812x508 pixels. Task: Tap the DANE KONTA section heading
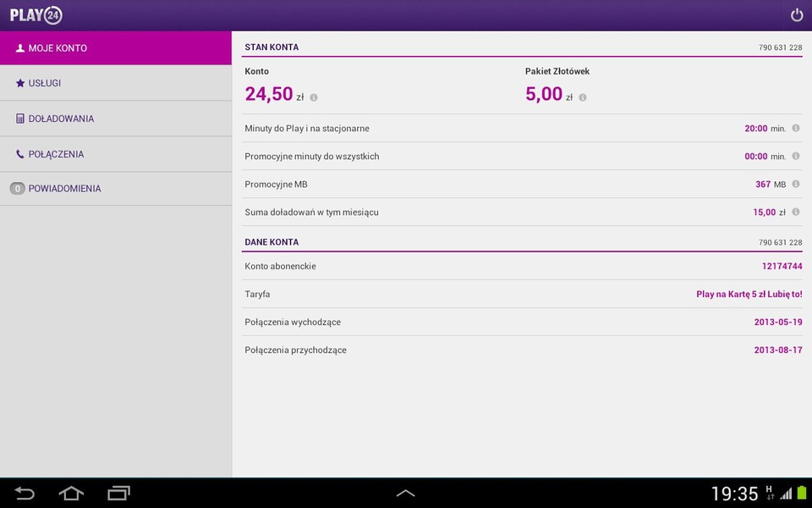click(x=272, y=242)
